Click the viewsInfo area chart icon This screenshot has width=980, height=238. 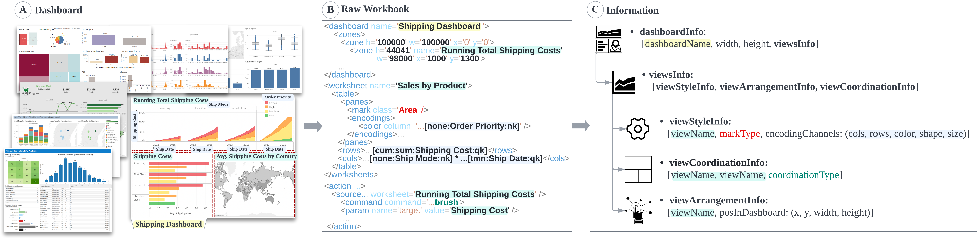(x=624, y=83)
